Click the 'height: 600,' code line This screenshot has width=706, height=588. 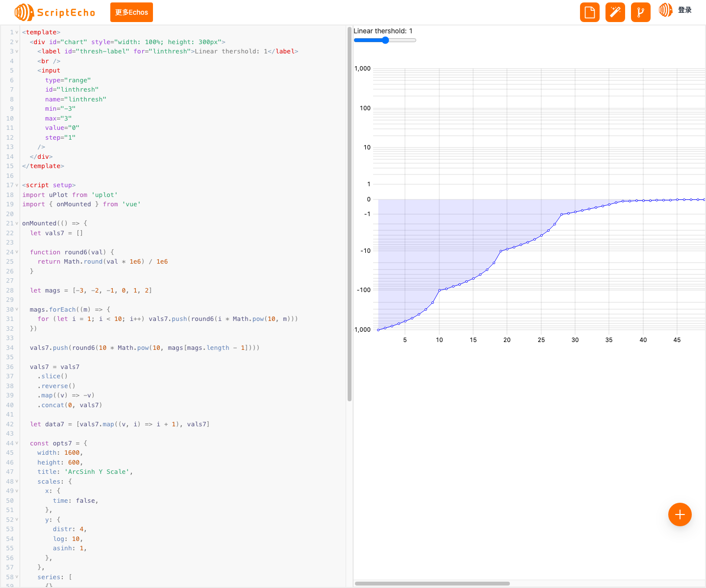[60, 463]
